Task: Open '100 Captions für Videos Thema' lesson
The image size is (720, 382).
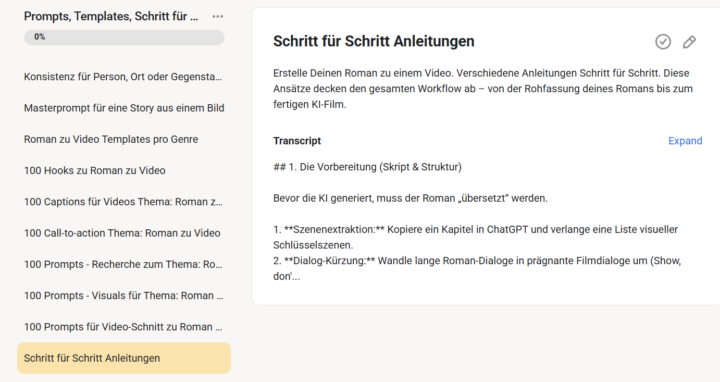Action: click(123, 202)
